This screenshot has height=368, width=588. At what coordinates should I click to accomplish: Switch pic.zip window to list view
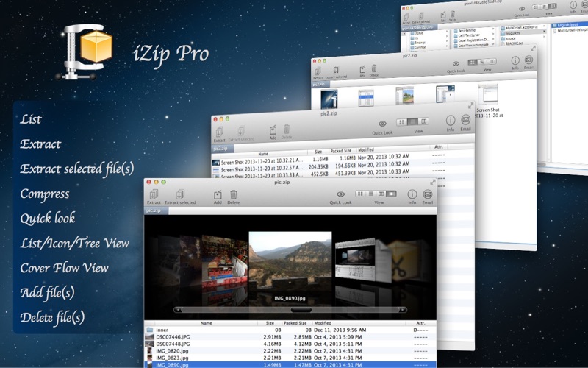pos(371,194)
